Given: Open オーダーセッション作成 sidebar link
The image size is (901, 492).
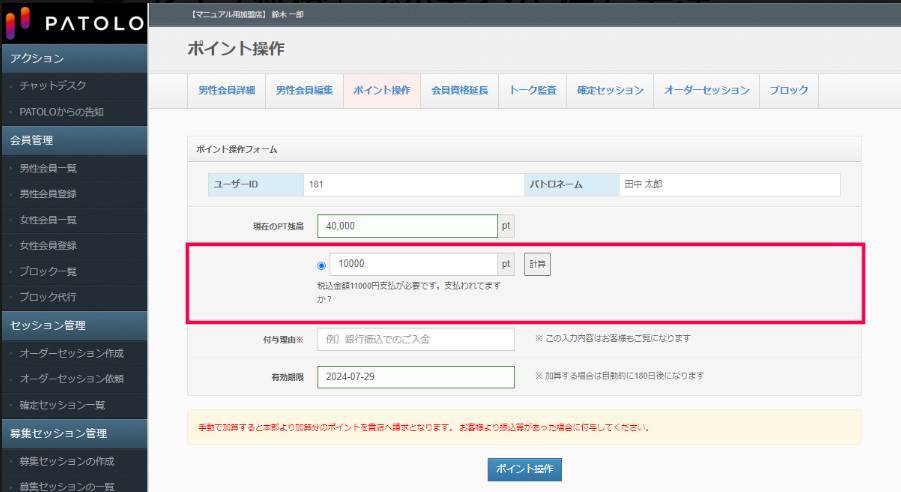Looking at the screenshot, I should pyautogui.click(x=70, y=353).
